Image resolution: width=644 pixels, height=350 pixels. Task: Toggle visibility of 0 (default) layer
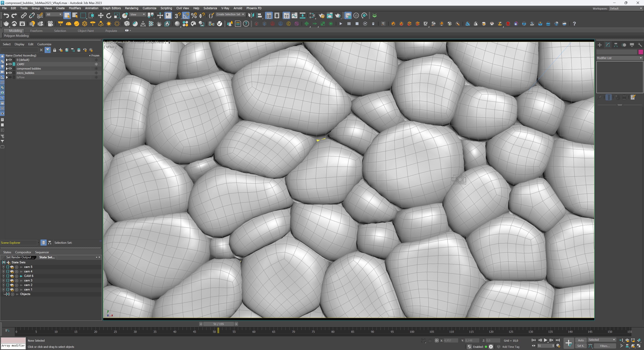click(x=10, y=60)
